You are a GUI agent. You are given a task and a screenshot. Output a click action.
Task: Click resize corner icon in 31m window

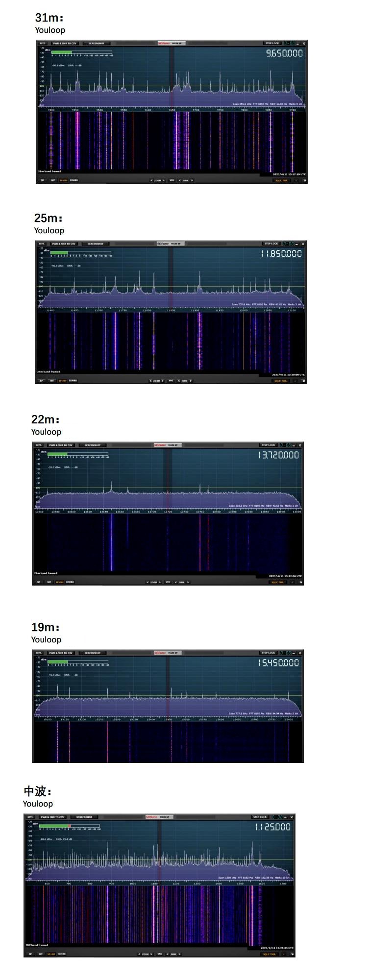click(x=304, y=180)
